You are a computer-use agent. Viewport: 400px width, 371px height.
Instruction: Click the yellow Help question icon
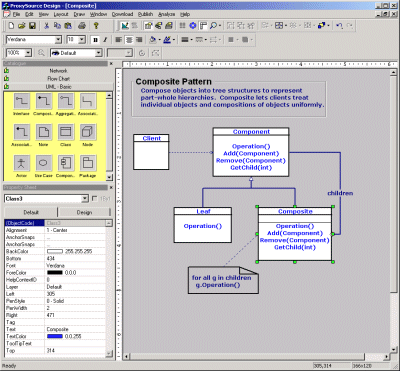point(96,26)
